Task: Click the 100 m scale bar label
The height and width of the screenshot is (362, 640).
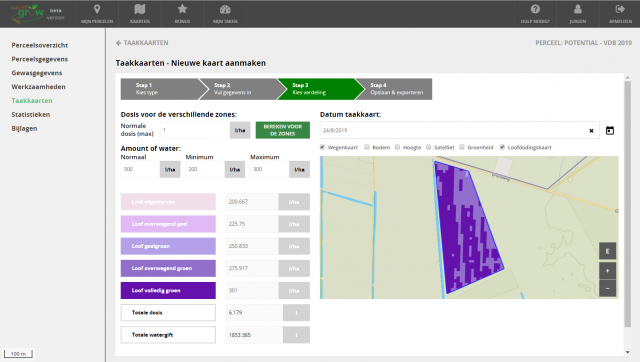Action: tap(18, 354)
